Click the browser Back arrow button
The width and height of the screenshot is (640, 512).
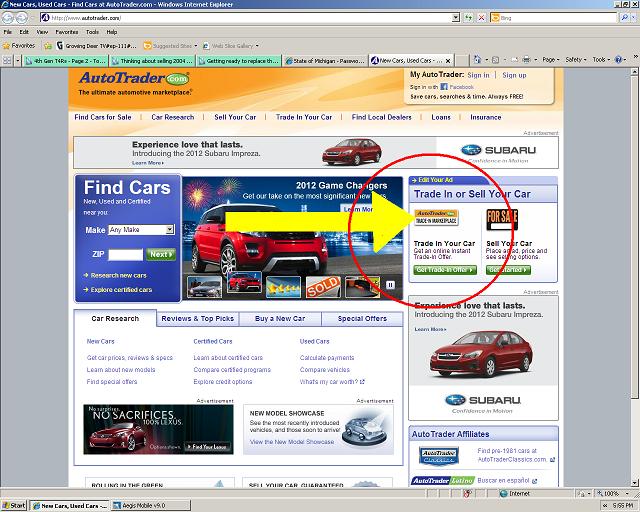[x=8, y=18]
